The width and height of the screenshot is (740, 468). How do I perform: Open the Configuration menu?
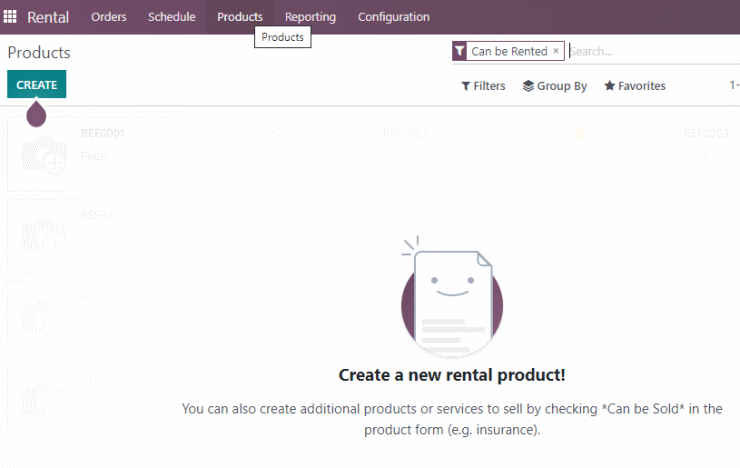tap(394, 17)
